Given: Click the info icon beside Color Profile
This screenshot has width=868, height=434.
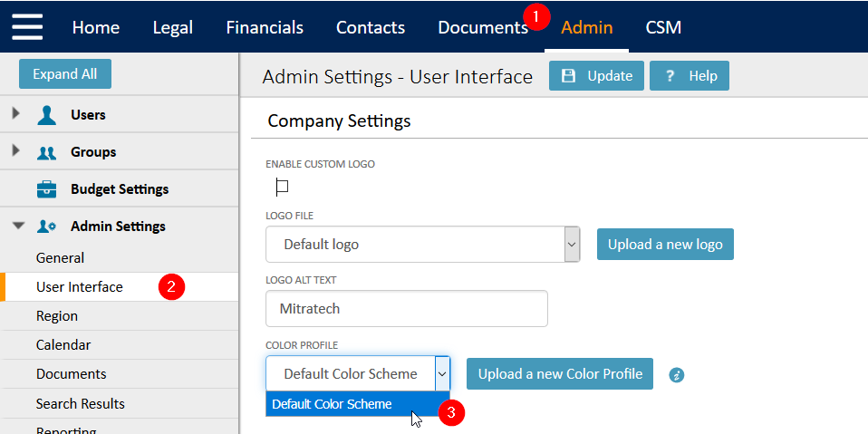Looking at the screenshot, I should pyautogui.click(x=677, y=375).
